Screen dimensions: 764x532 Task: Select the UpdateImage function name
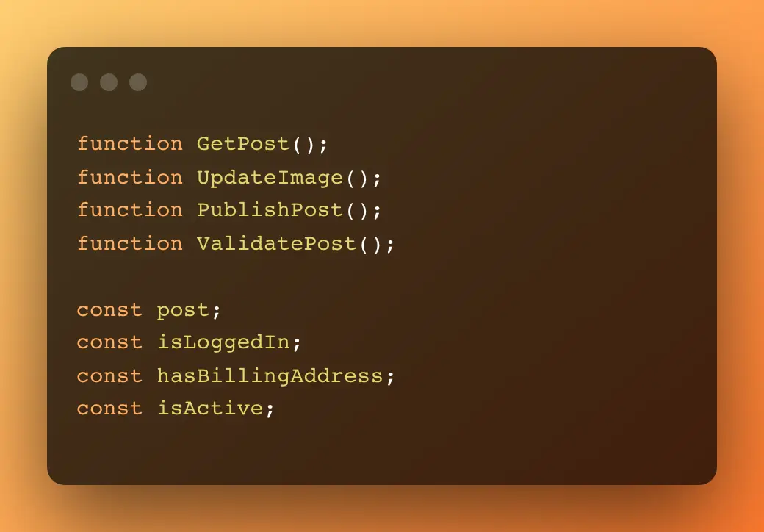tap(270, 178)
